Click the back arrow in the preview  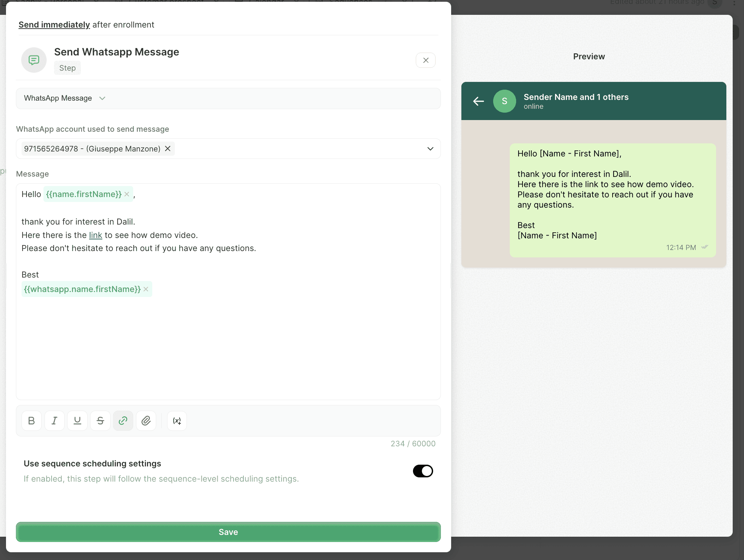pos(478,101)
